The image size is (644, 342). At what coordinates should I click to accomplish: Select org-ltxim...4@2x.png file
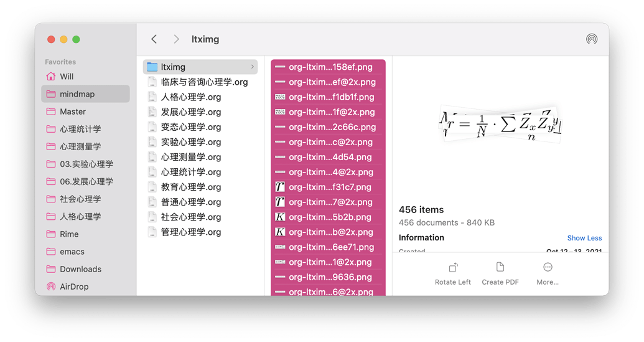coord(328,172)
